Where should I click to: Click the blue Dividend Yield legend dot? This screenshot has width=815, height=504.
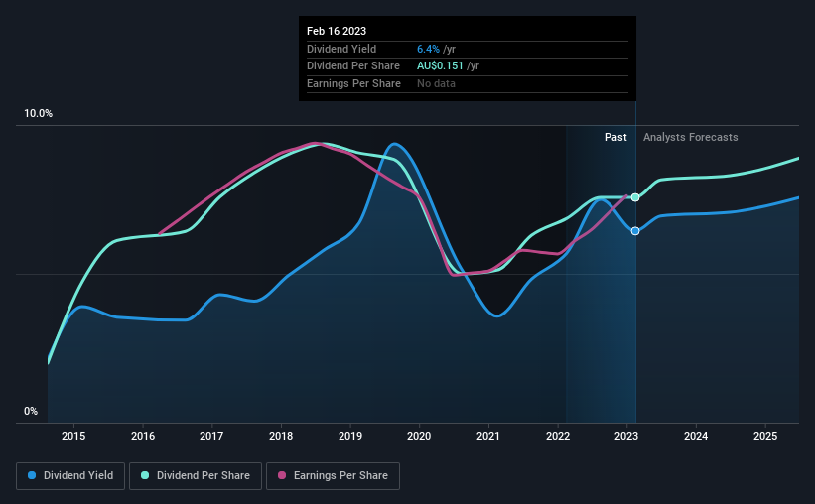[32, 475]
